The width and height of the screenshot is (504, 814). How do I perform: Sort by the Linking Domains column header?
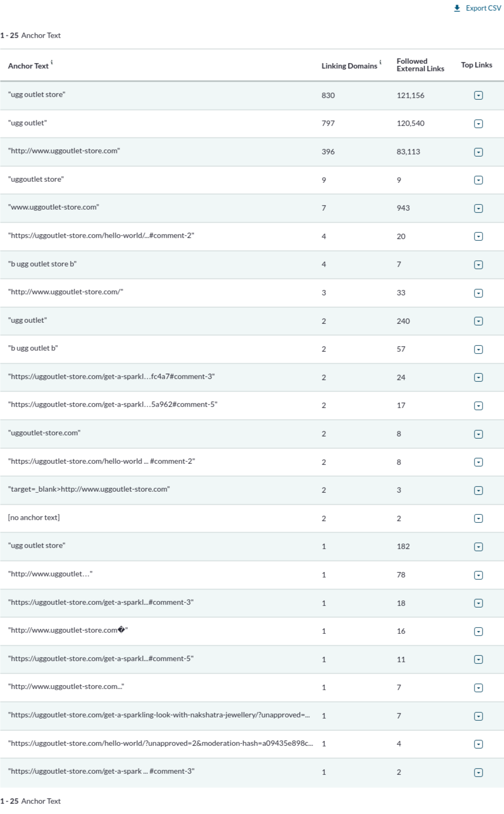[x=349, y=66]
